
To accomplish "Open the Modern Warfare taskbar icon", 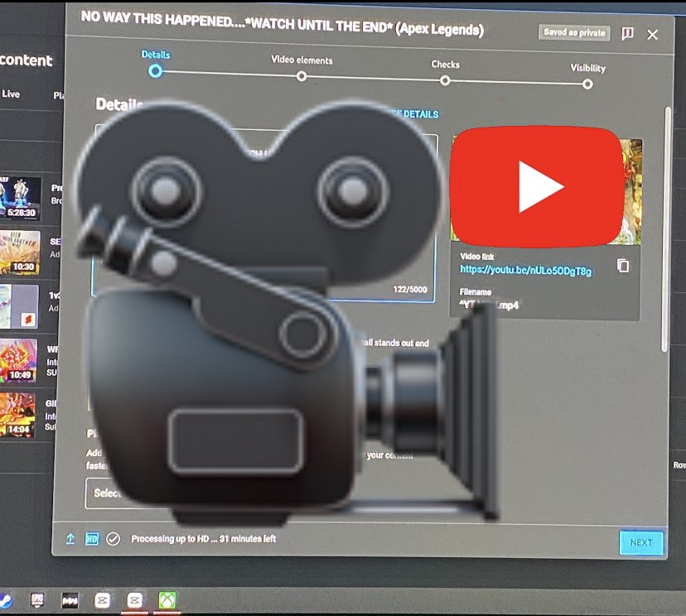I will pyautogui.click(x=70, y=600).
